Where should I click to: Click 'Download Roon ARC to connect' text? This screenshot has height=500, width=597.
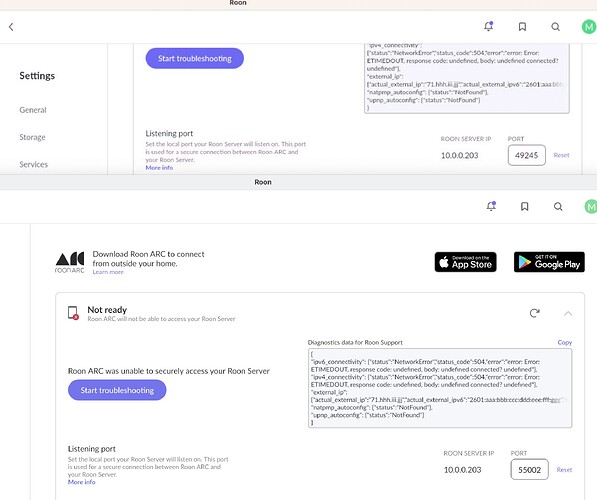(148, 259)
